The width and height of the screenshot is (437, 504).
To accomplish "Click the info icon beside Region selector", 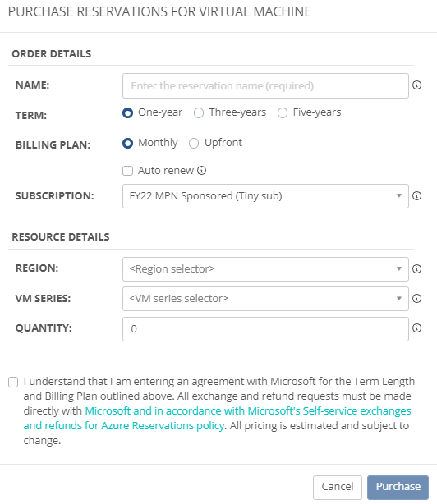I will coord(416,268).
